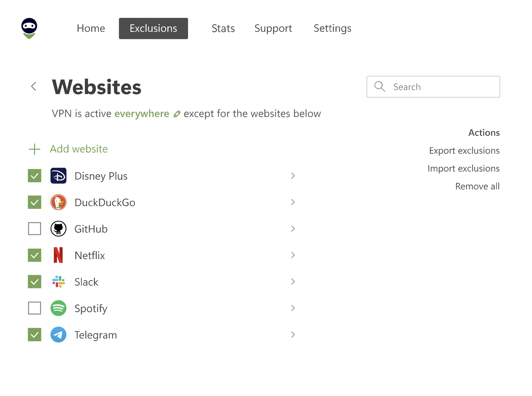This screenshot has height=396, width=532.
Task: Click the Spotify logo icon
Action: tap(59, 308)
